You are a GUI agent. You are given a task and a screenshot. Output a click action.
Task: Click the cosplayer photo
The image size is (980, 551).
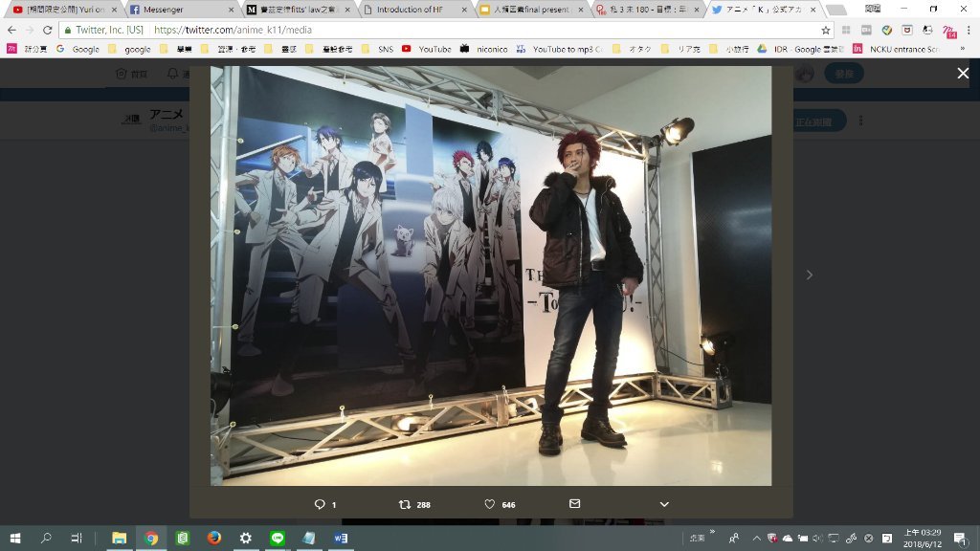pyautogui.click(x=491, y=275)
